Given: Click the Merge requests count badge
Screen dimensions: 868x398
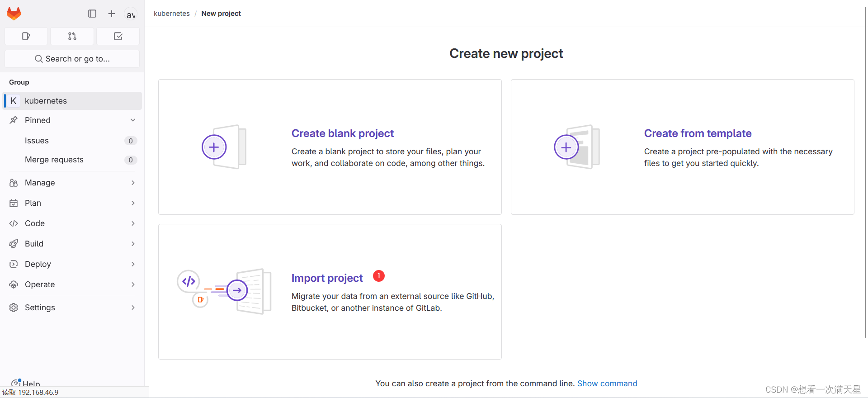Looking at the screenshot, I should pyautogui.click(x=131, y=160).
